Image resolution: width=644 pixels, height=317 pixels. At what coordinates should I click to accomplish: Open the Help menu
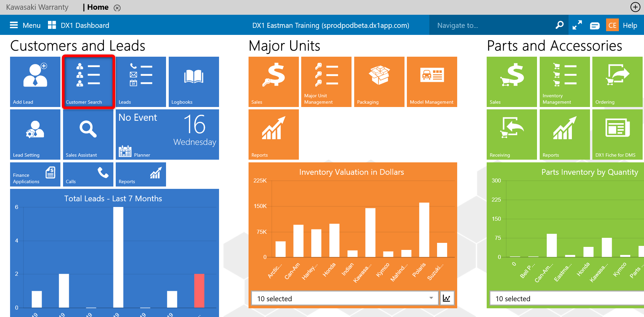(x=630, y=25)
